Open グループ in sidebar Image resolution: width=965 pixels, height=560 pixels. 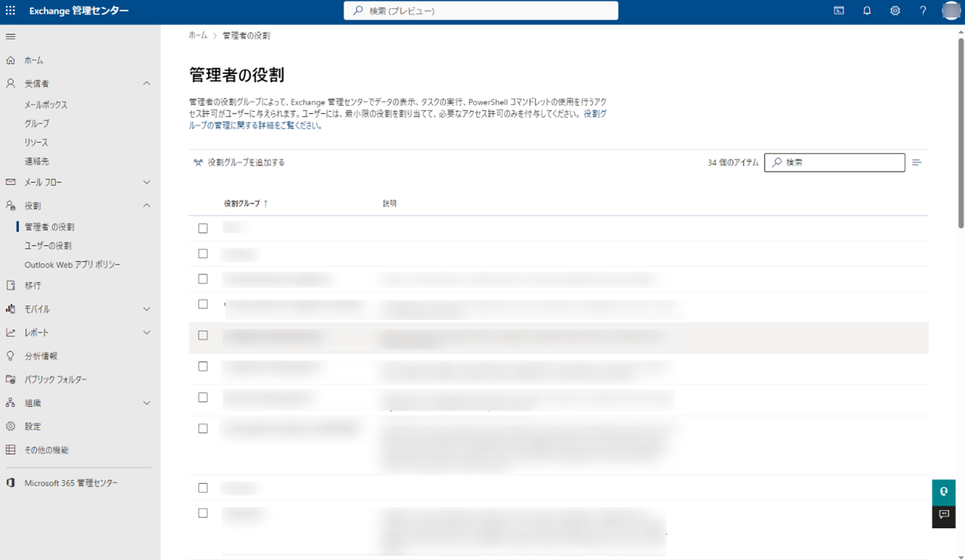coord(37,123)
